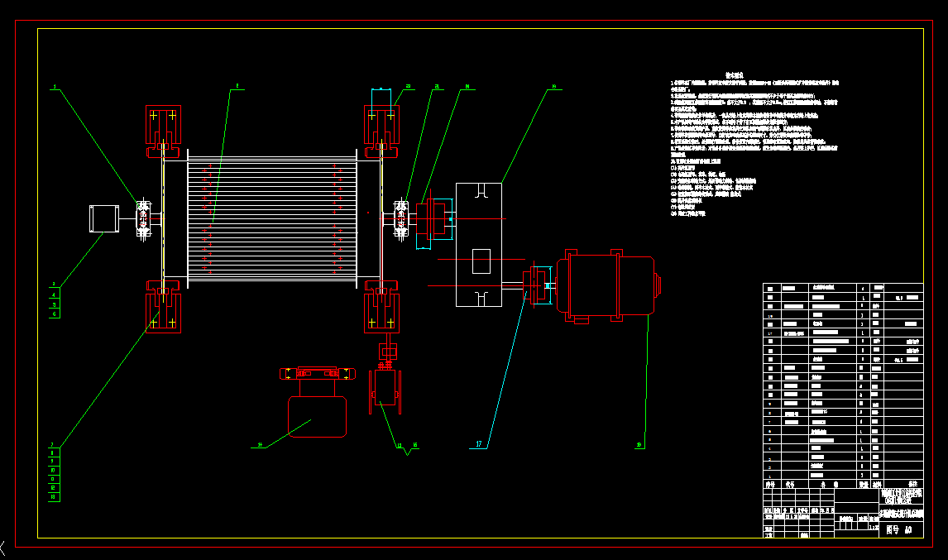
Task: Click the "图号 A0" title block cell
Action: click(901, 529)
